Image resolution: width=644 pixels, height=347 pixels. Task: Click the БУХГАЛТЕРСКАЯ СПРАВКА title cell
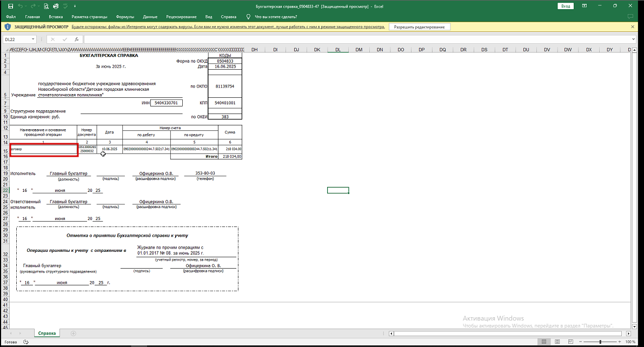tap(109, 56)
